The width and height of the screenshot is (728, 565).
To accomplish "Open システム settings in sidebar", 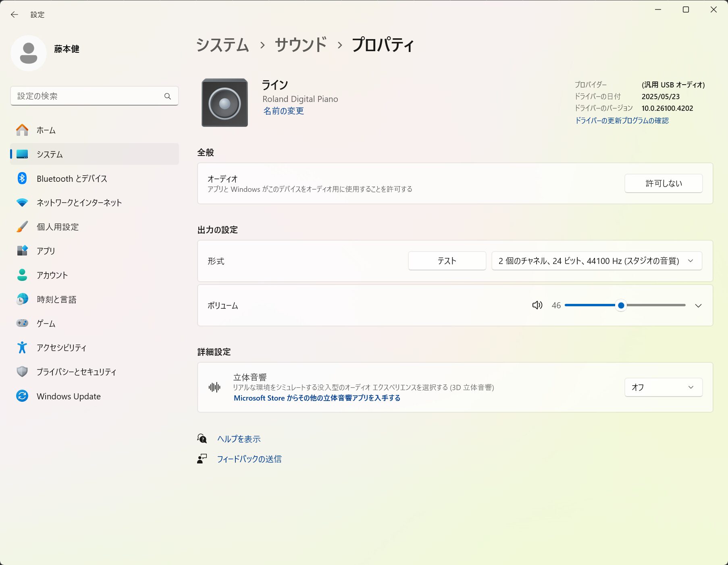I will click(x=94, y=154).
